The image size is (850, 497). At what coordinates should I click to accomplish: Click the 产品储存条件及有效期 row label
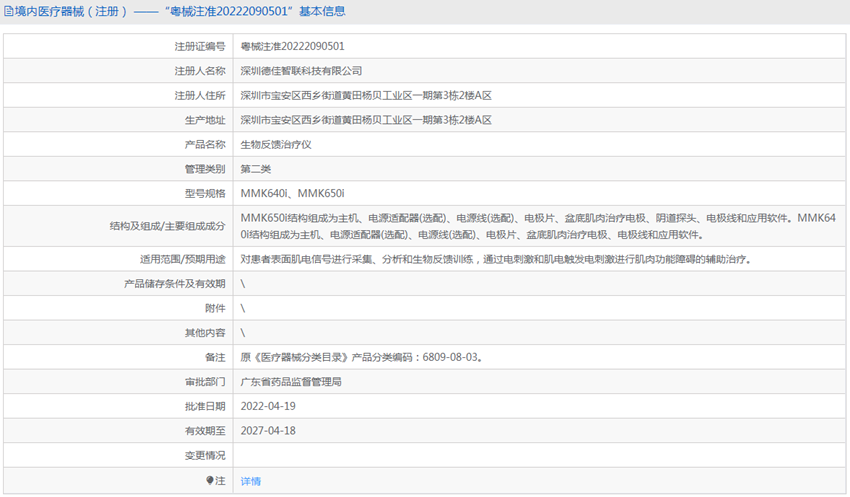click(175, 283)
